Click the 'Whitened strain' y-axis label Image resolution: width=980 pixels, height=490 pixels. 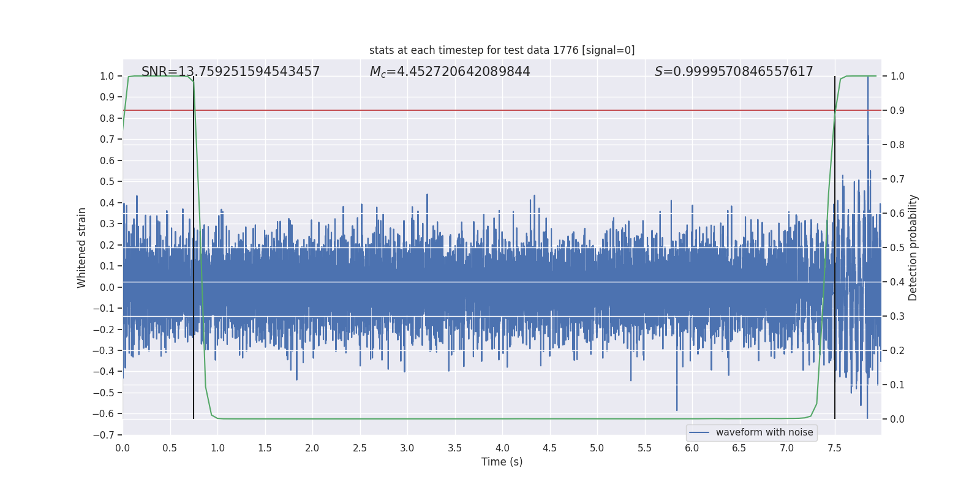(82, 247)
